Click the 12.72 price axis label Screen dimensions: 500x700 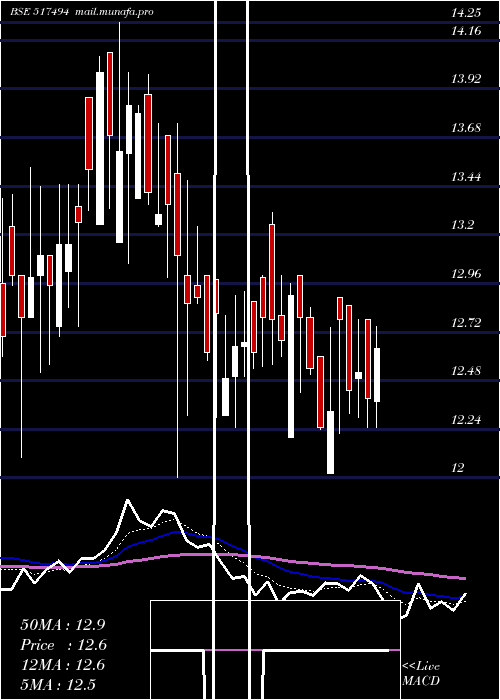(x=466, y=322)
